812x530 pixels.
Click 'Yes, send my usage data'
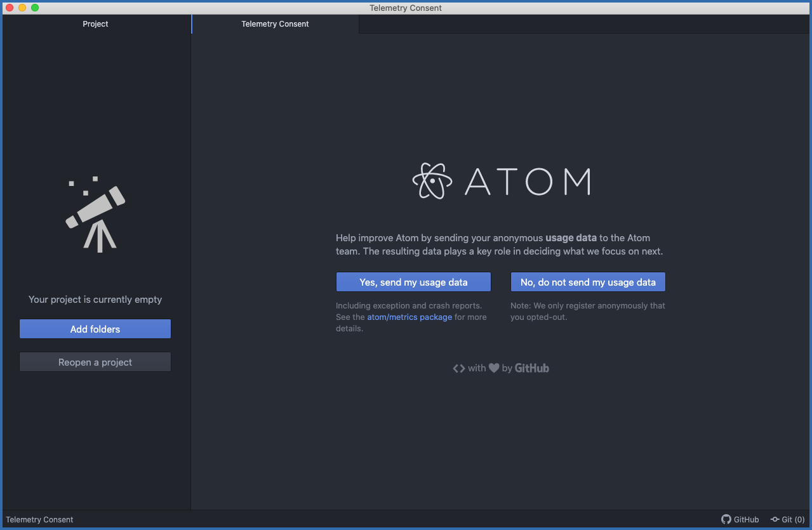point(413,281)
